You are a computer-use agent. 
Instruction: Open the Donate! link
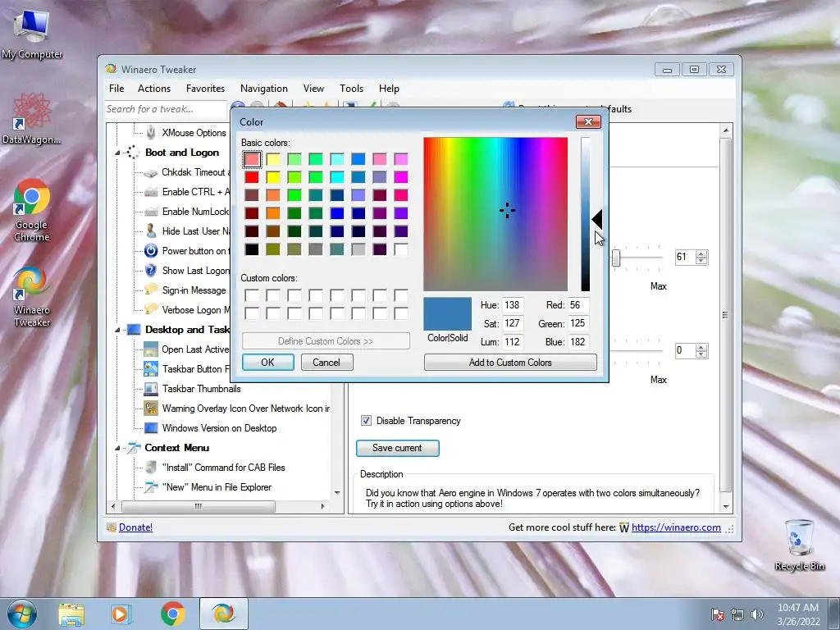coord(135,527)
